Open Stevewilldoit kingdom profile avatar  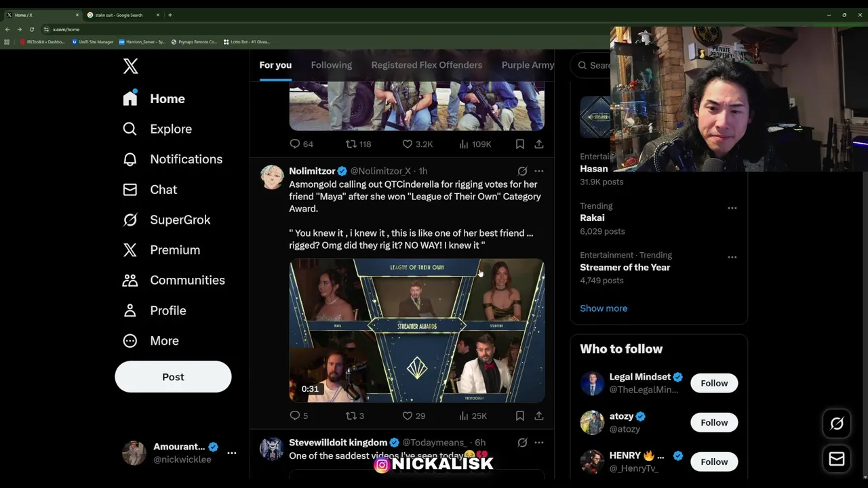point(272,448)
